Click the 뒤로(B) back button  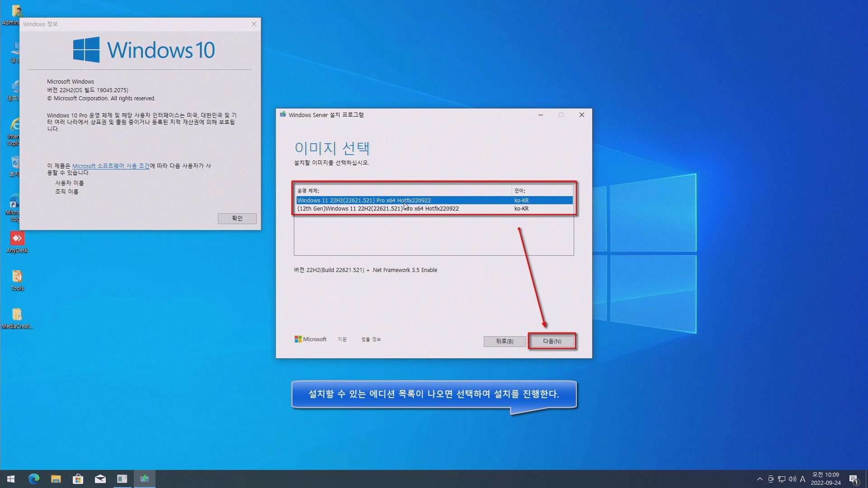click(x=505, y=341)
